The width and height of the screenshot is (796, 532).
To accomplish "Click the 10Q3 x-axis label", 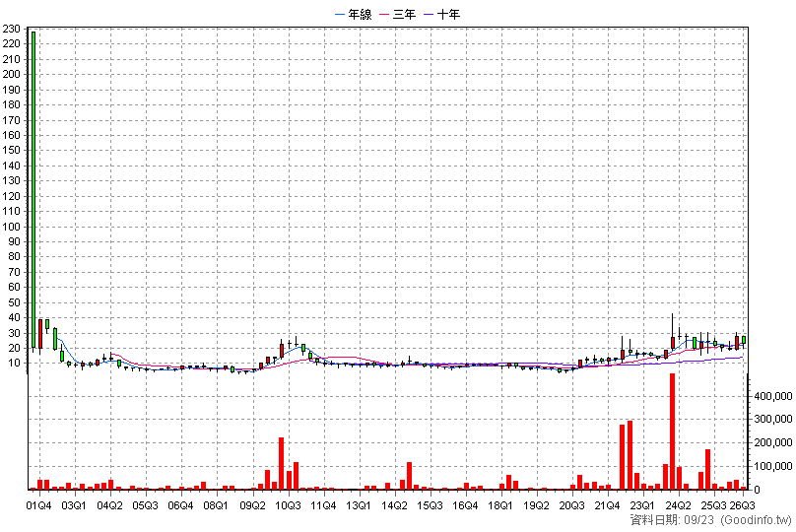I will [x=288, y=505].
